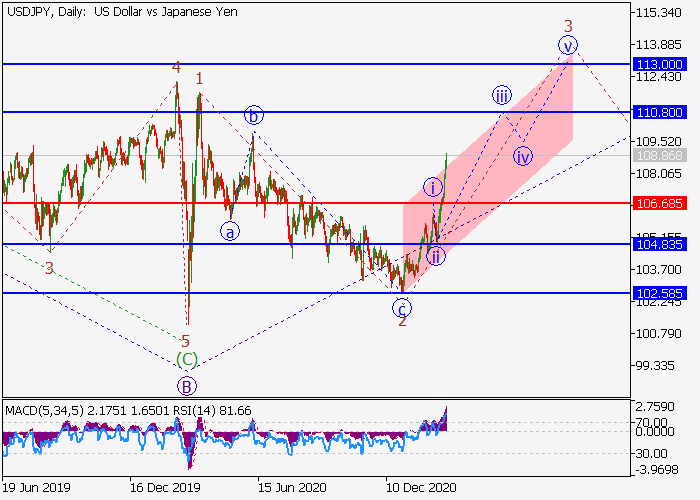Click the circled v wave label
The image size is (700, 500).
[567, 45]
